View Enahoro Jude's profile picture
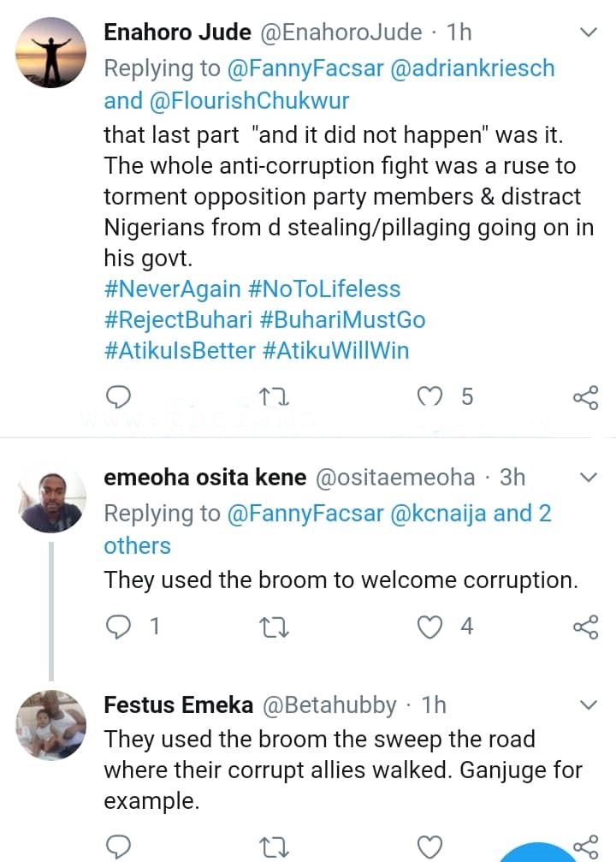This screenshot has height=862, width=616. coord(51,51)
